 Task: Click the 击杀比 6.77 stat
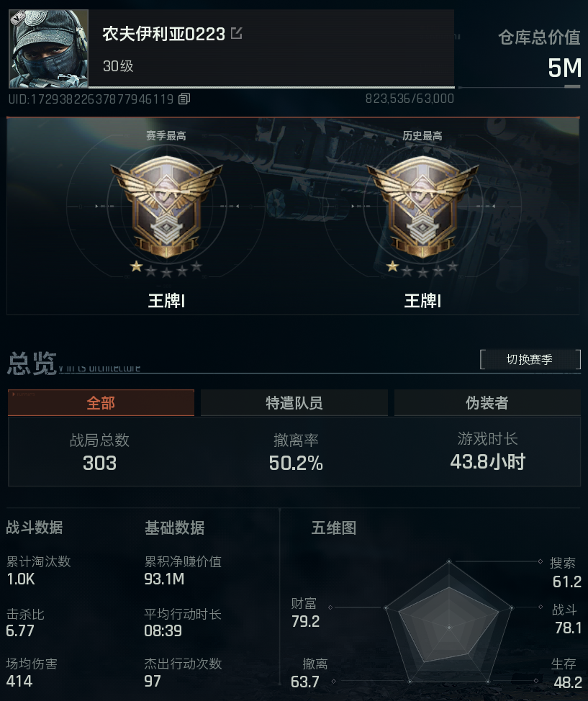(x=25, y=623)
